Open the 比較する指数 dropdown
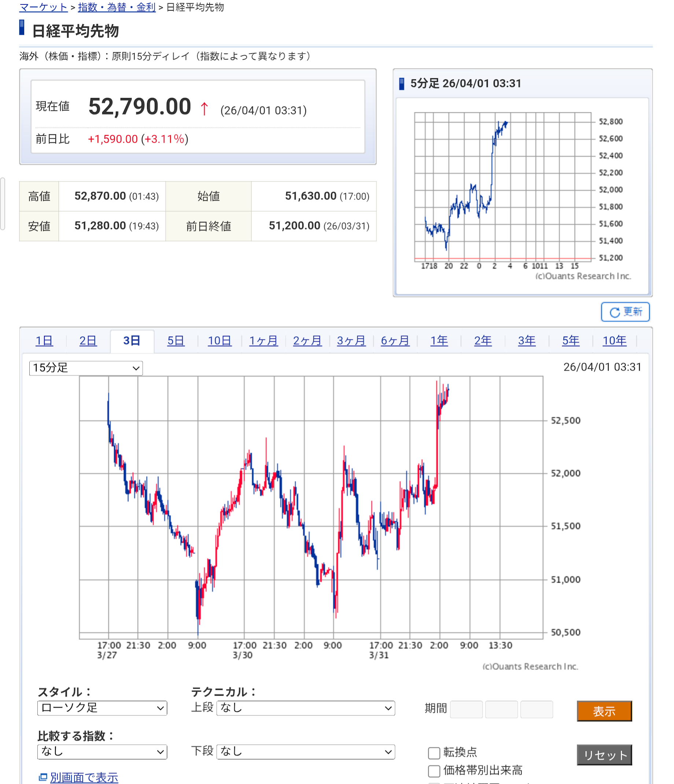 click(102, 751)
